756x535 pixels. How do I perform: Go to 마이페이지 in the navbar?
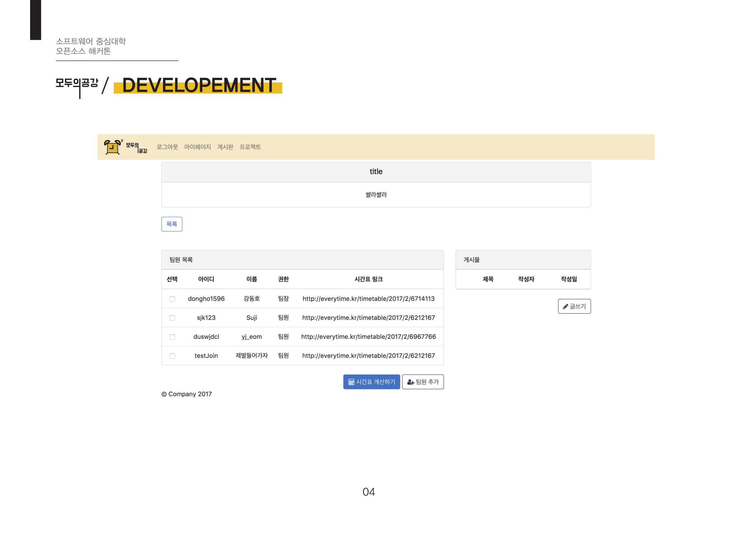pyautogui.click(x=197, y=147)
